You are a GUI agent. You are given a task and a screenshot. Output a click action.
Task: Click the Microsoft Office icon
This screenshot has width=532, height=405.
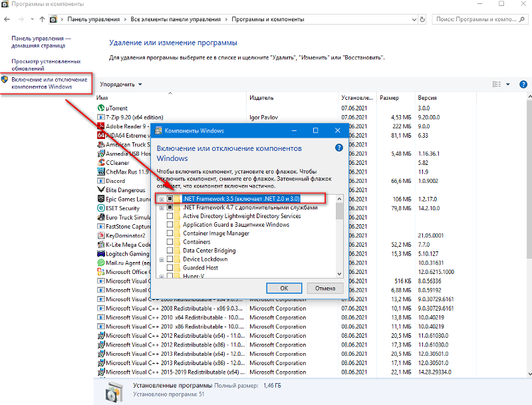pyautogui.click(x=101, y=272)
